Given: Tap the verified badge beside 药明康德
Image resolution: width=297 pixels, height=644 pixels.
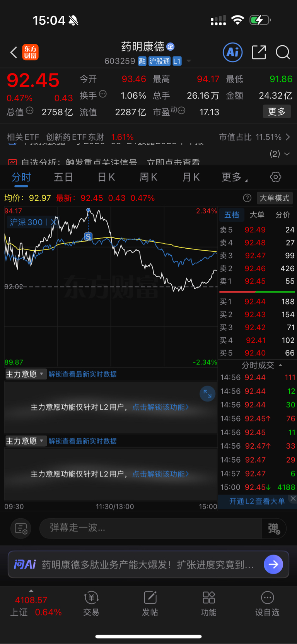Looking at the screenshot, I should pos(171,47).
